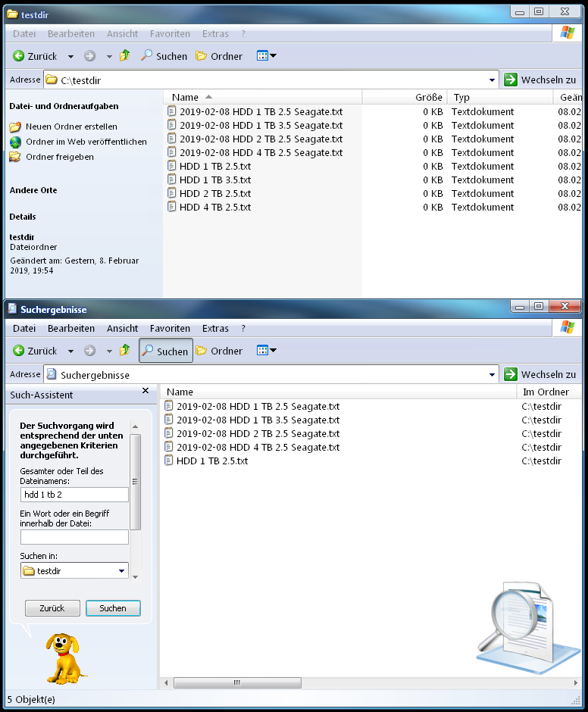This screenshot has width=588, height=712.
Task: Toggle the Suchen button in Suchergebnisse toolbar
Action: 165,351
